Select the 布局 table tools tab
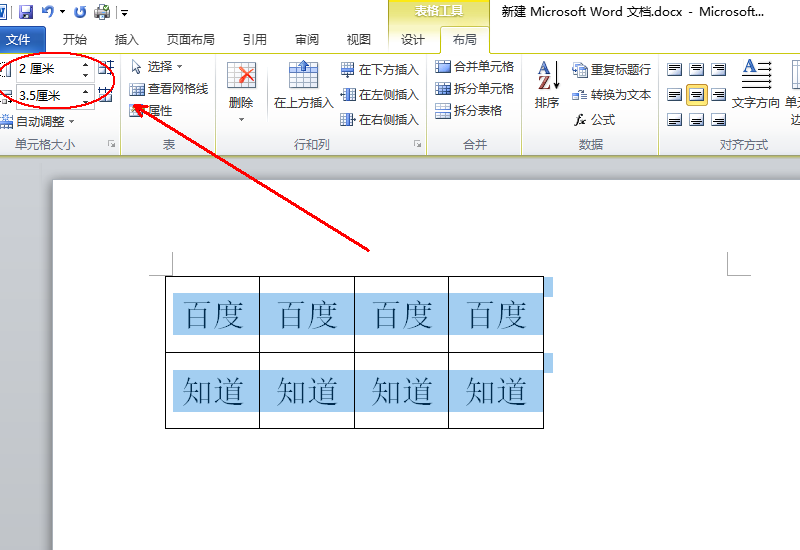The height and width of the screenshot is (550, 800). click(464, 39)
